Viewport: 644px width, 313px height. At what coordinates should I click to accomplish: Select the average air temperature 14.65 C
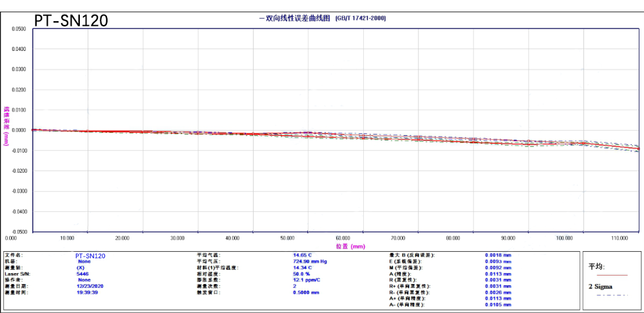(x=303, y=255)
